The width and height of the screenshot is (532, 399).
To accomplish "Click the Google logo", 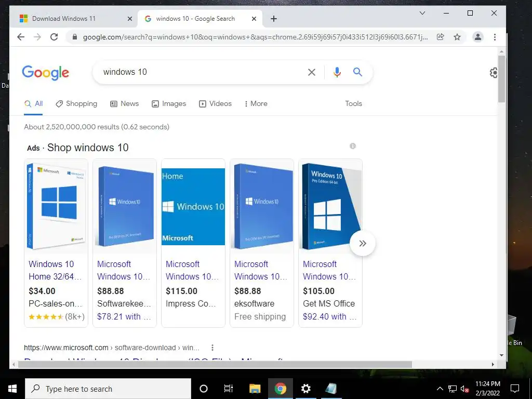I will pyautogui.click(x=46, y=73).
